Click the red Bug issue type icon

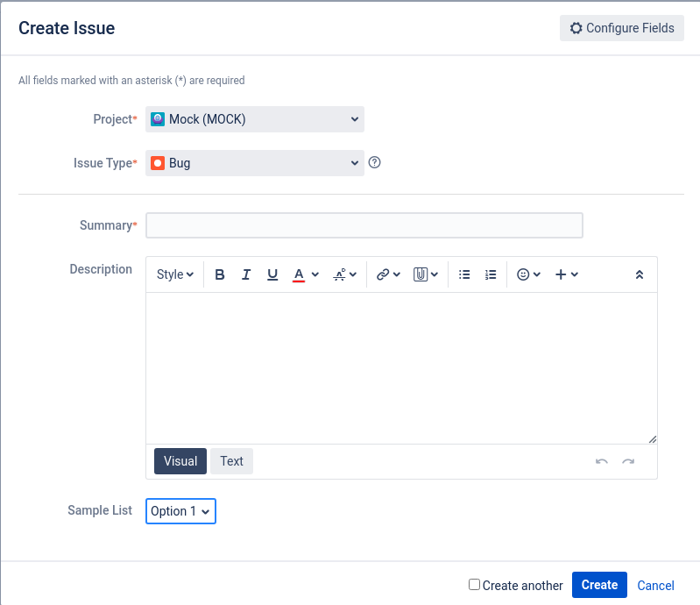tap(158, 163)
